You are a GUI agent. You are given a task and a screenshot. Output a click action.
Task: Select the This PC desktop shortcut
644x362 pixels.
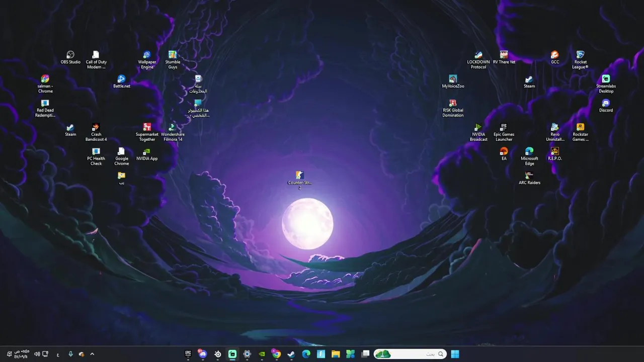[198, 108]
